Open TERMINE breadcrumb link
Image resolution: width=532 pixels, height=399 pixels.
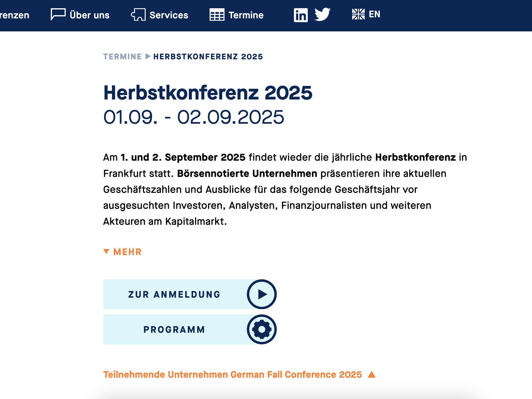tap(122, 56)
